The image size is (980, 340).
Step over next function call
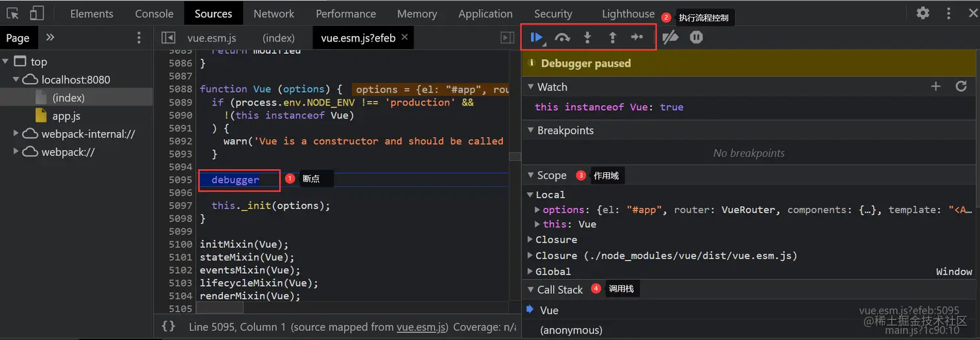[562, 38]
